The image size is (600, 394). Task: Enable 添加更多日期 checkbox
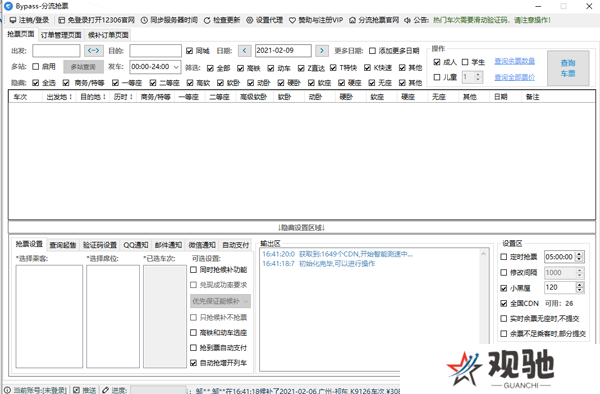point(372,50)
